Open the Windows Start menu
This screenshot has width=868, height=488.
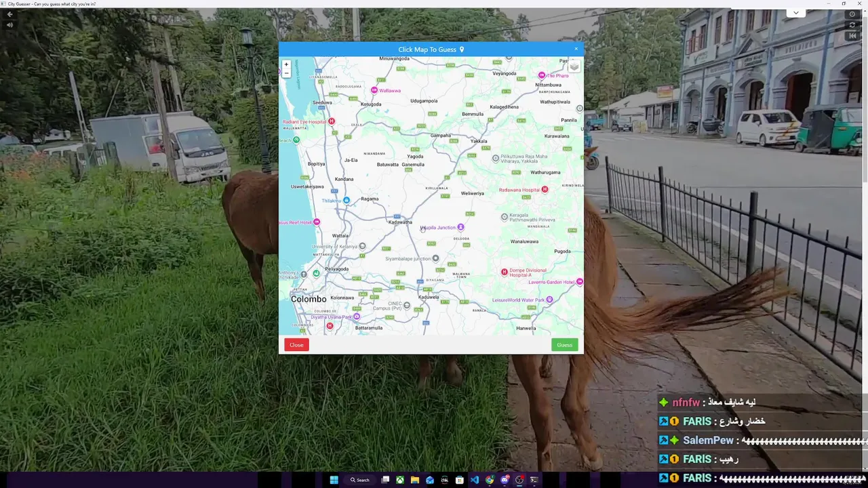click(x=334, y=480)
